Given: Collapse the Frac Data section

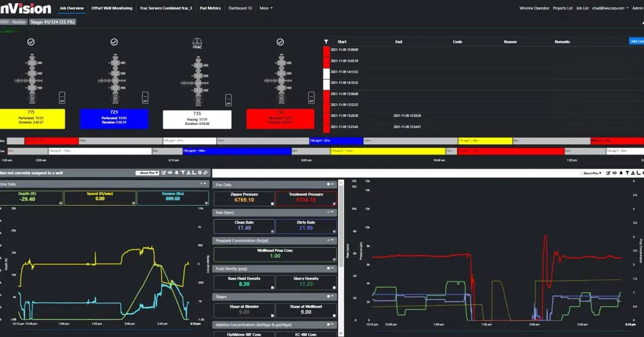Looking at the screenshot, I should click(x=329, y=184).
